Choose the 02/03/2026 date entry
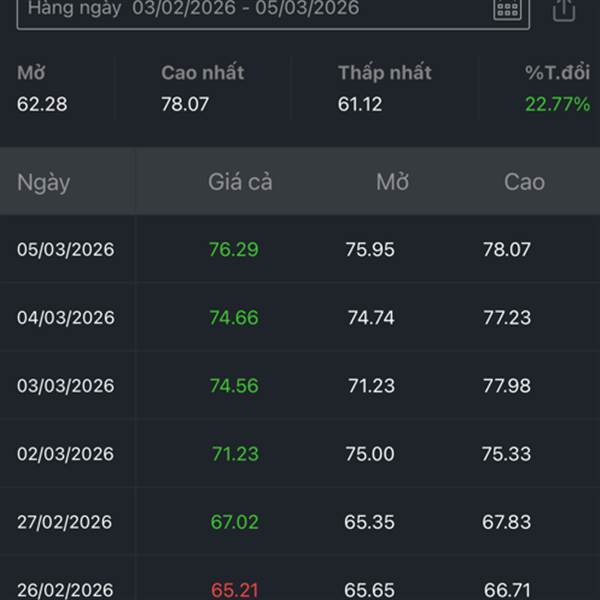This screenshot has height=600, width=600. (66, 454)
